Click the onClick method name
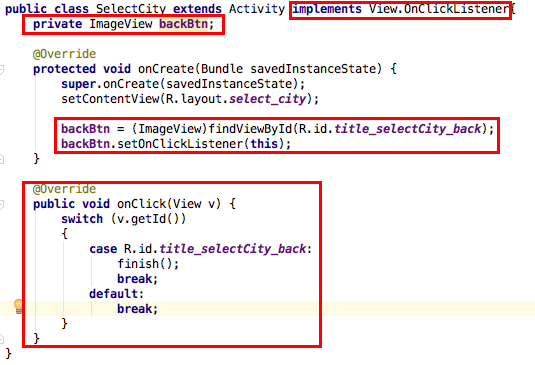Viewport: 535px width, 365px height. [x=142, y=204]
